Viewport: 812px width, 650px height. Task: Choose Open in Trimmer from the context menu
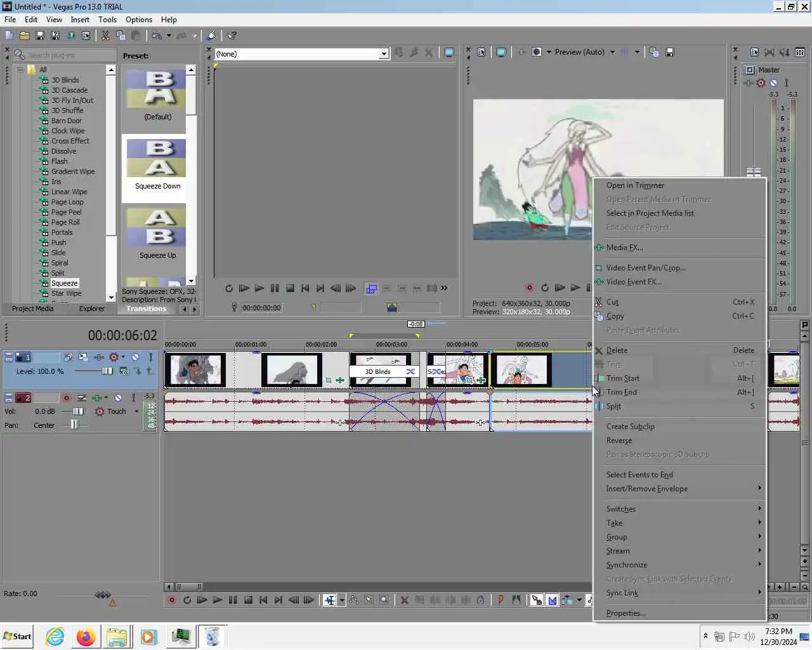(679, 185)
